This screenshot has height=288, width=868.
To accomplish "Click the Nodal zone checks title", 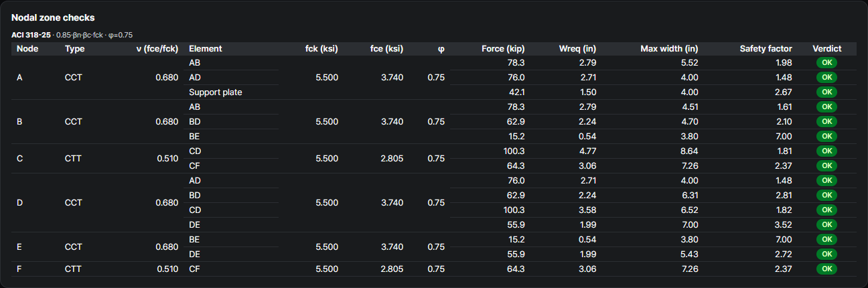I will (53, 17).
